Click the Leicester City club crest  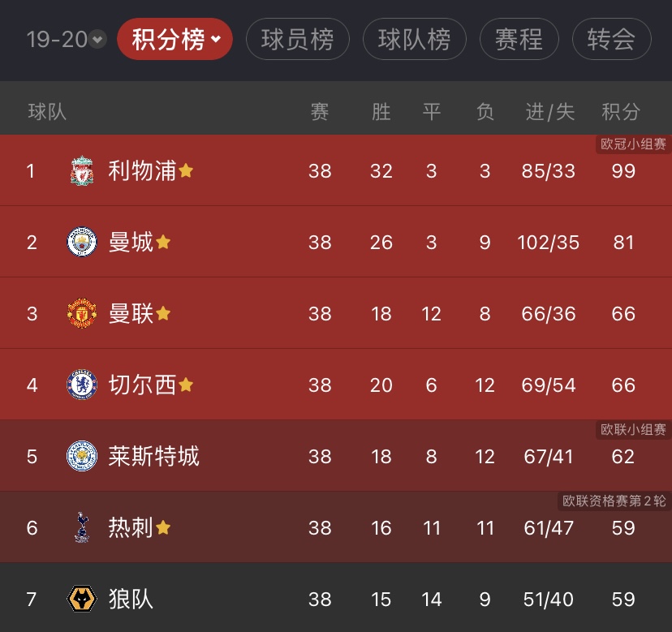coord(82,456)
